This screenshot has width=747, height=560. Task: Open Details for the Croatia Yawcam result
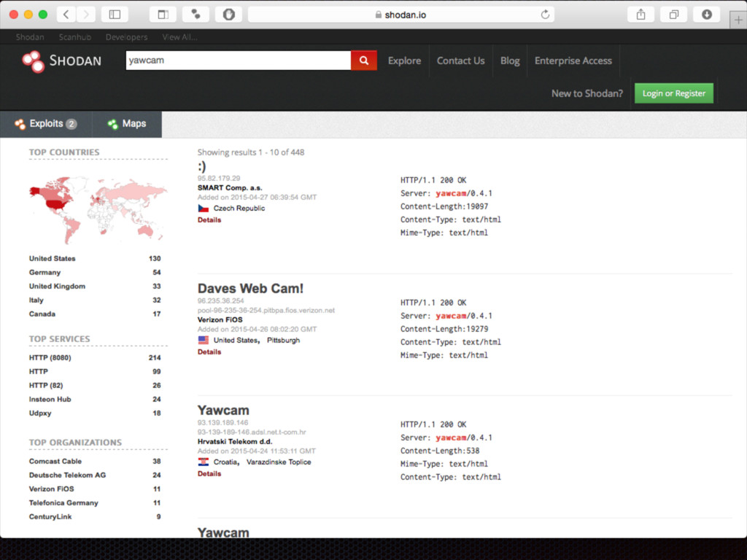(x=209, y=474)
